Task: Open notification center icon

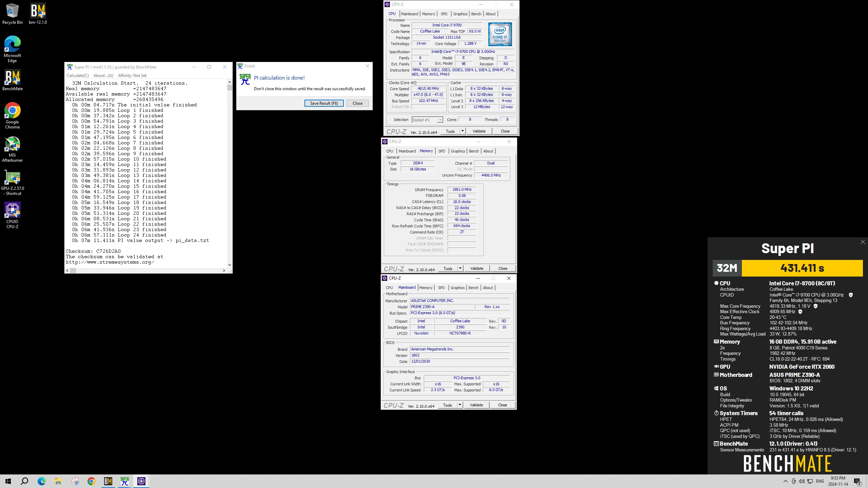Action: click(x=857, y=481)
